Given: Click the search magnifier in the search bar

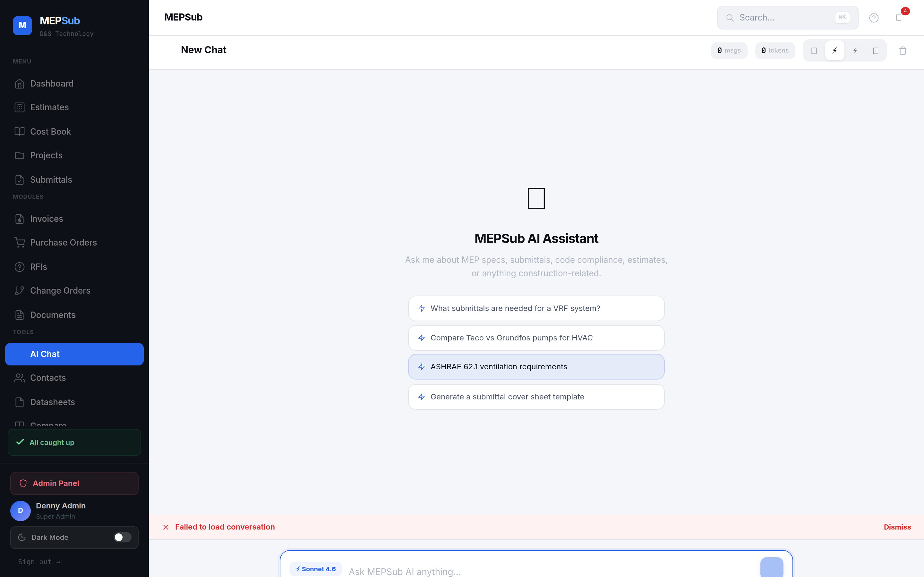Looking at the screenshot, I should [731, 18].
